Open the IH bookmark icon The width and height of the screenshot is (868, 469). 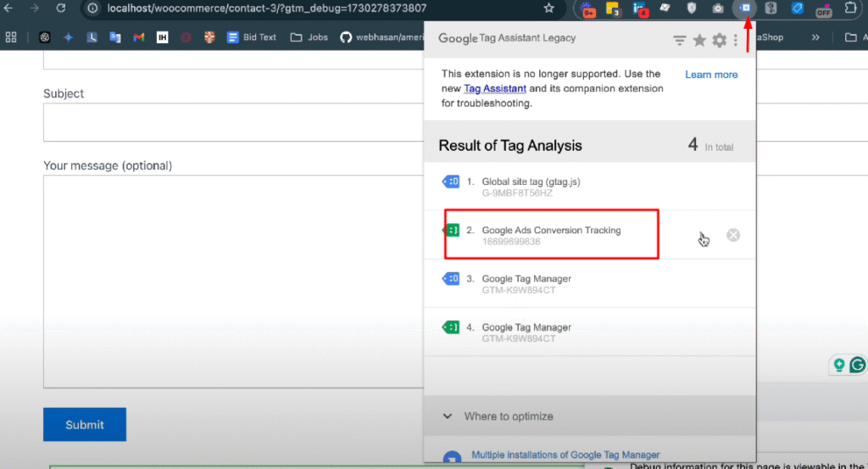point(162,37)
